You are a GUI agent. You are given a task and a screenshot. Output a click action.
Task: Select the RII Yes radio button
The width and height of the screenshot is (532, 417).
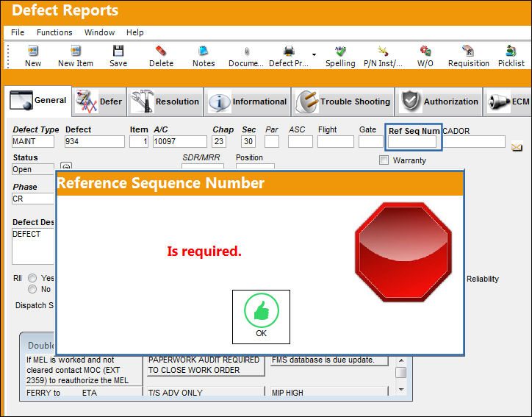pos(32,278)
